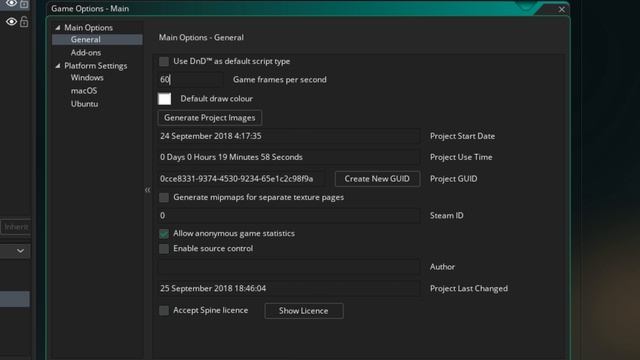
Task: Click the Project GUID text field
Action: pyautogui.click(x=242, y=179)
